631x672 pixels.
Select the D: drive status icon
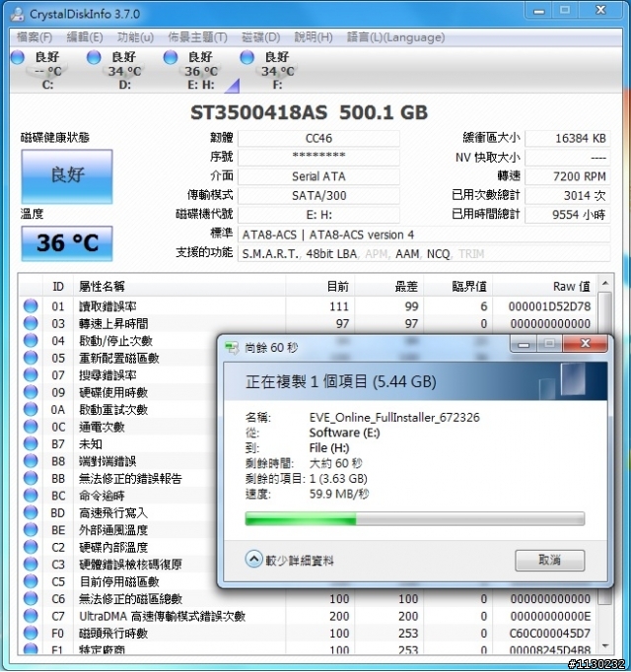point(94,57)
